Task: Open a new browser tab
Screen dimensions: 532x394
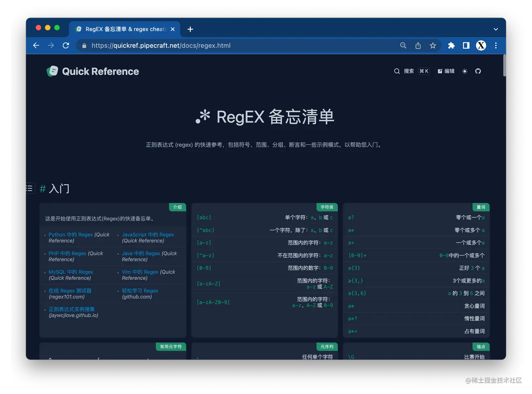Action: tap(190, 29)
